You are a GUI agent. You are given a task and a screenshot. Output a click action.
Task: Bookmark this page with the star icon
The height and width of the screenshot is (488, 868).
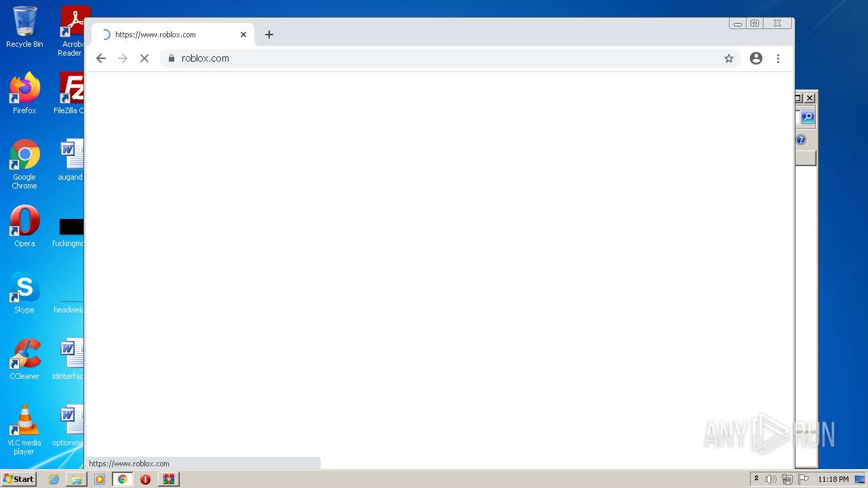pos(729,58)
